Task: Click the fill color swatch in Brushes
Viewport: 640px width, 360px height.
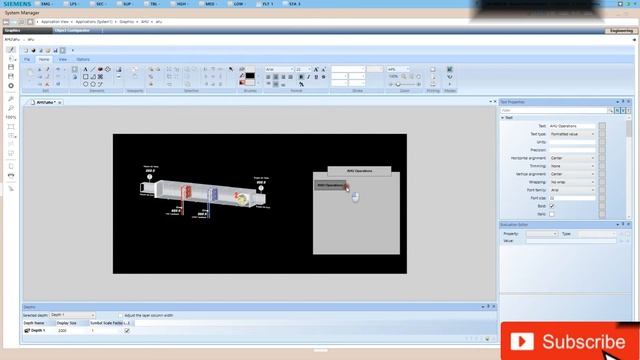Action: (x=250, y=82)
